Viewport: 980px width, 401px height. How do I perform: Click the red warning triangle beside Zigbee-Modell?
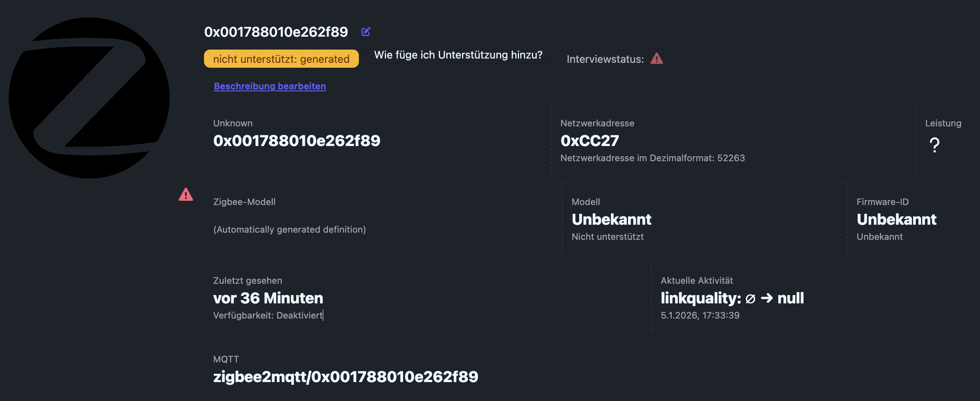pos(185,194)
